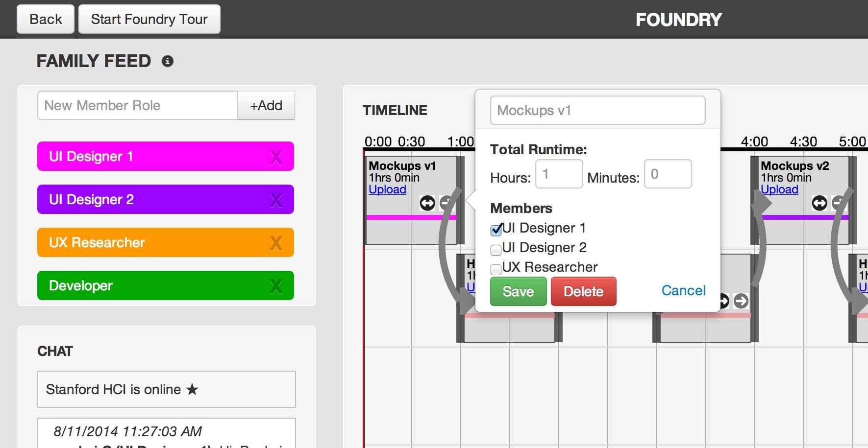
Task: Uncheck the UI Designer 1 member checkbox
Action: pos(496,229)
